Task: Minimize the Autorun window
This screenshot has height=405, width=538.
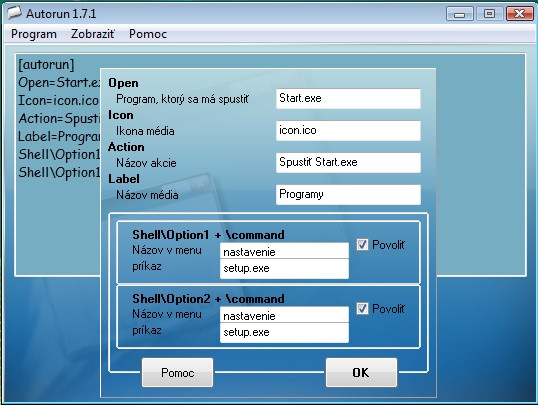Action: click(x=459, y=14)
